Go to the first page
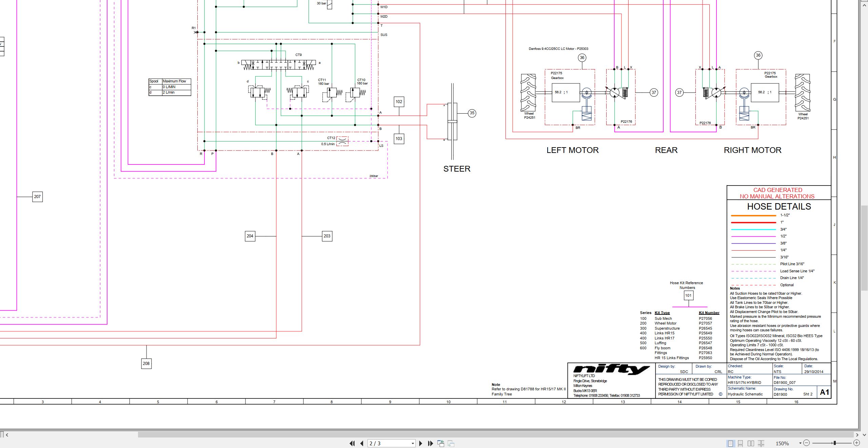 [x=352, y=443]
